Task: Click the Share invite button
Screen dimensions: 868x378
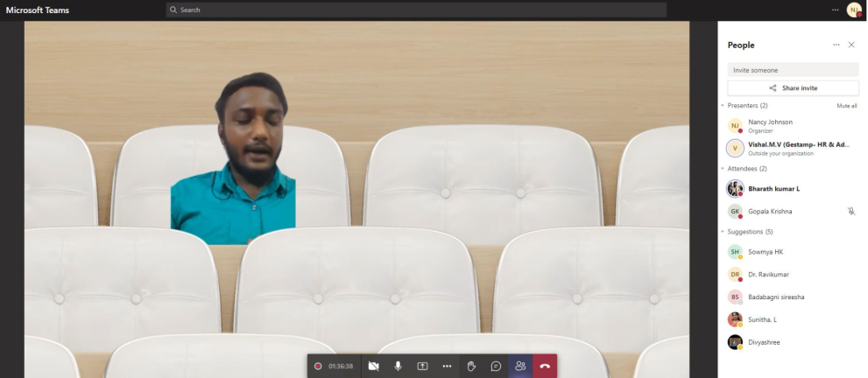Action: (793, 87)
